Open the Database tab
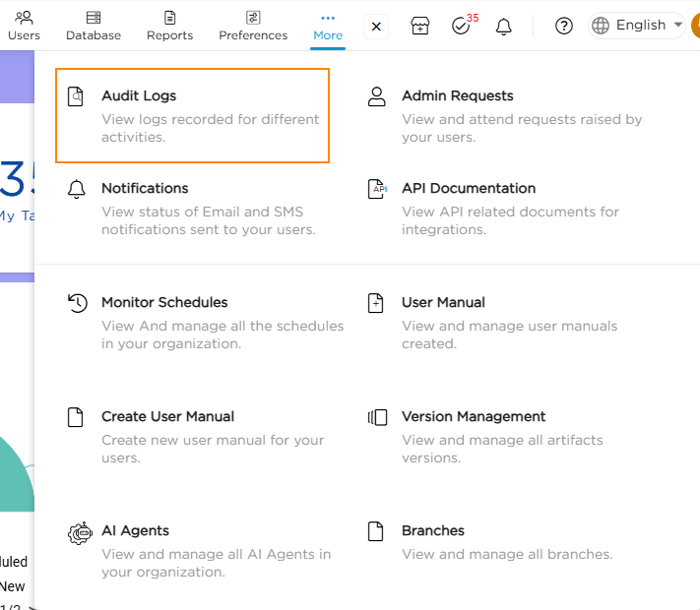700x610 pixels. tap(94, 26)
